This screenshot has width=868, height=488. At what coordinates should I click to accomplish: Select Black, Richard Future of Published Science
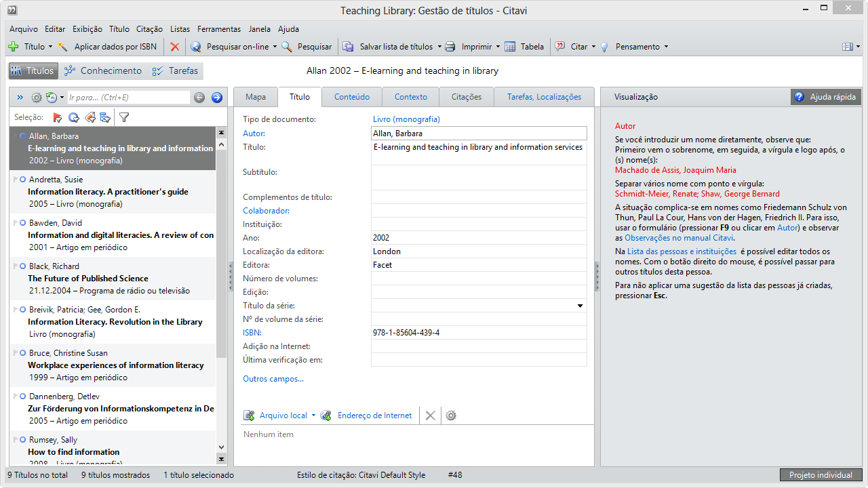pos(113,279)
